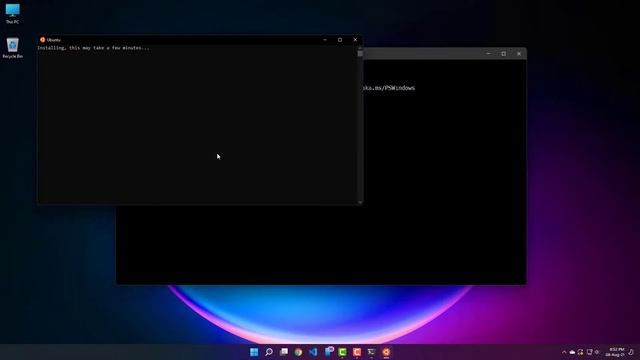Viewport: 640px width, 360px height.
Task: Open the volume tray icon
Action: [x=597, y=352]
